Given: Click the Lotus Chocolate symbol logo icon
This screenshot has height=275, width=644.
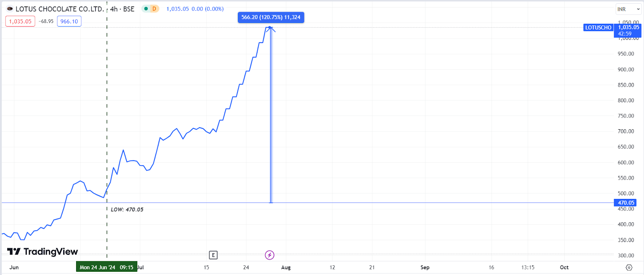Looking at the screenshot, I should [10, 9].
